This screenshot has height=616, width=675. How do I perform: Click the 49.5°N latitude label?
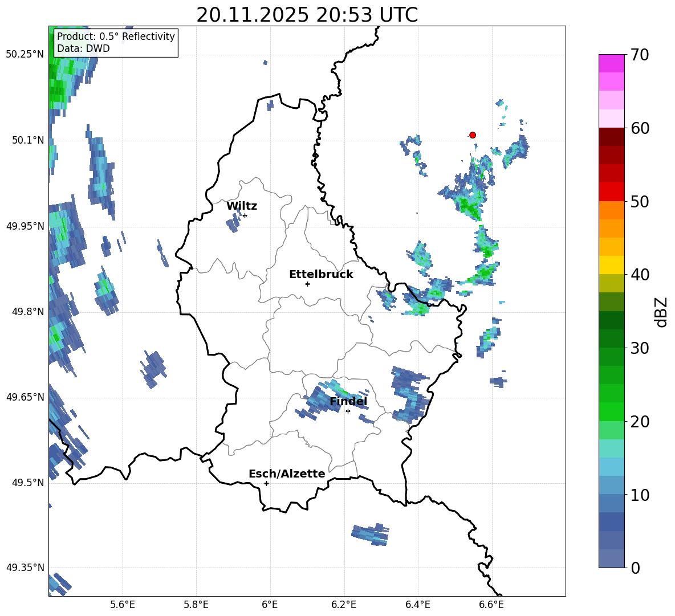pyautogui.click(x=28, y=483)
